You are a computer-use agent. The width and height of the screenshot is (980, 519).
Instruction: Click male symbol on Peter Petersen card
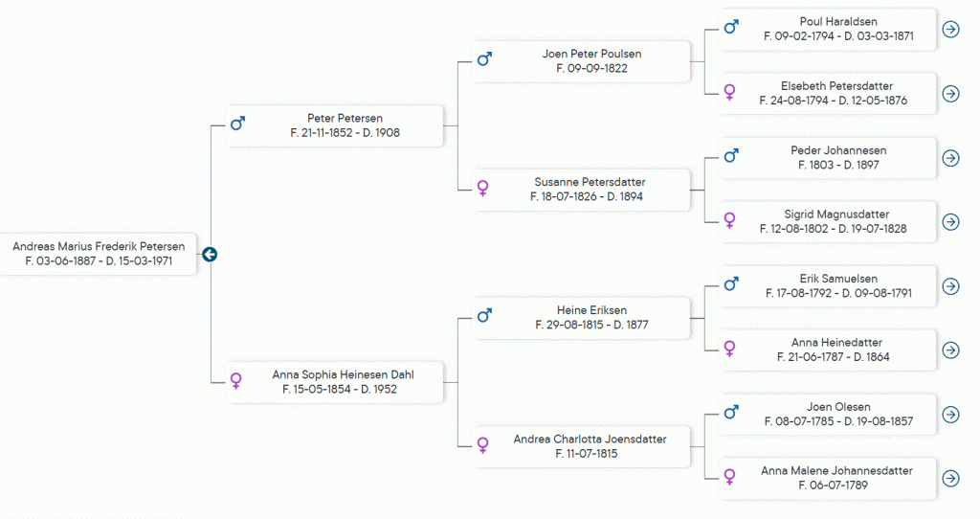coord(237,124)
